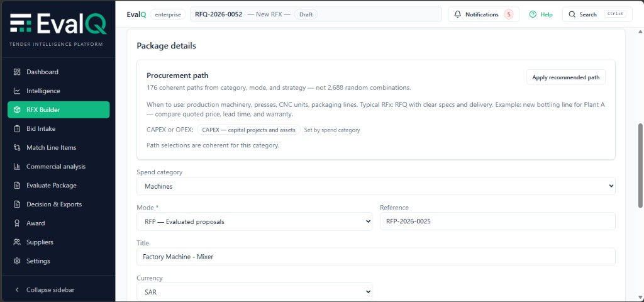Open the Award page
Screen dimensions: 644x302
[58, 223]
